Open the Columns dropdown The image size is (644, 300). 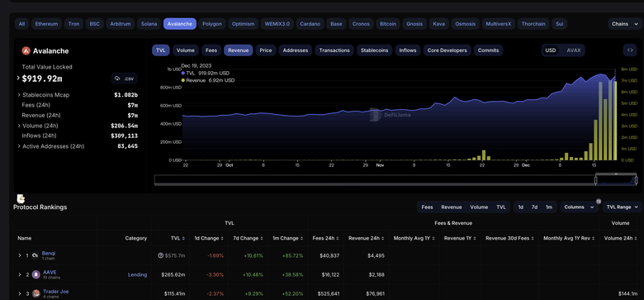click(x=579, y=207)
